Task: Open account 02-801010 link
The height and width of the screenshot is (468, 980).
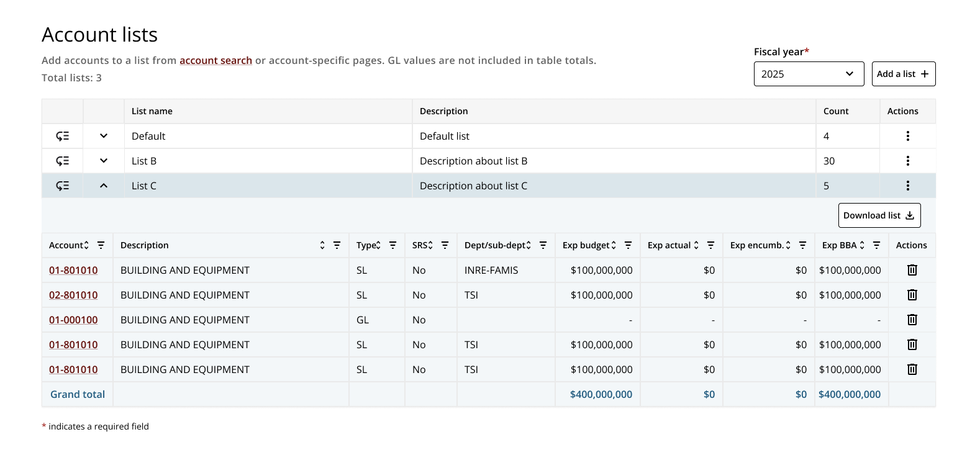Action: click(x=73, y=295)
